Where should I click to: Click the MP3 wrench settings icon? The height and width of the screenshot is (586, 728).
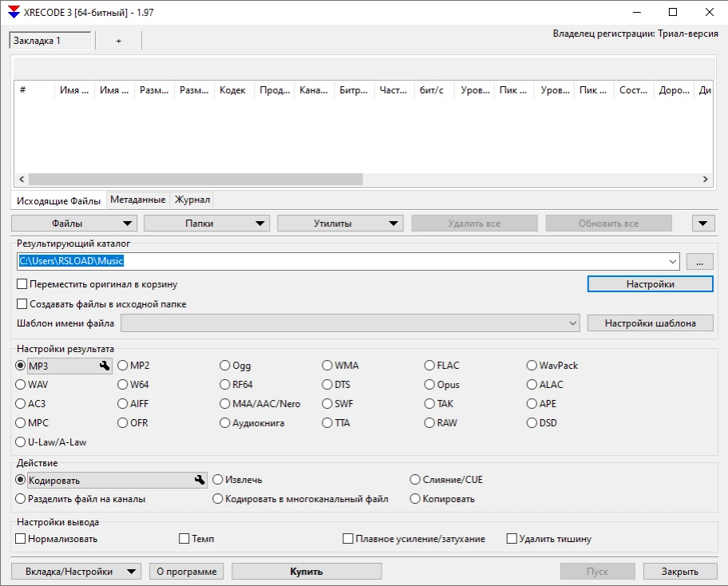coord(104,366)
